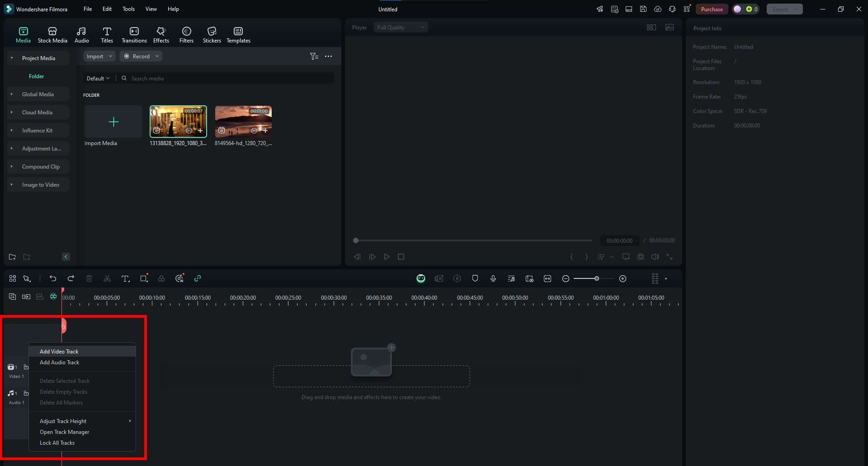Adjust the timeline zoom slider handle

(597, 278)
